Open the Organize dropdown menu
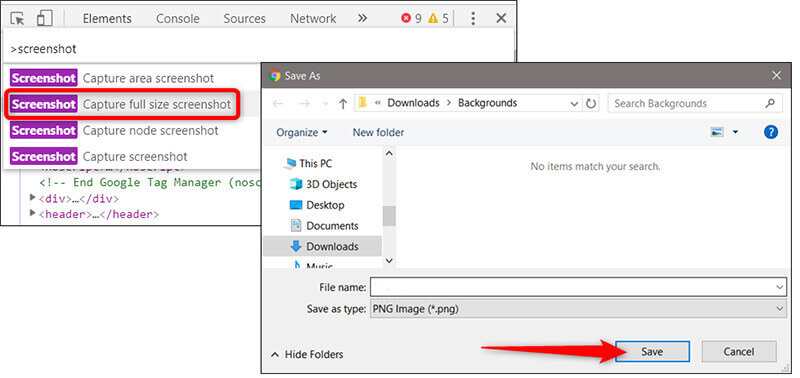800x378 pixels. point(302,133)
